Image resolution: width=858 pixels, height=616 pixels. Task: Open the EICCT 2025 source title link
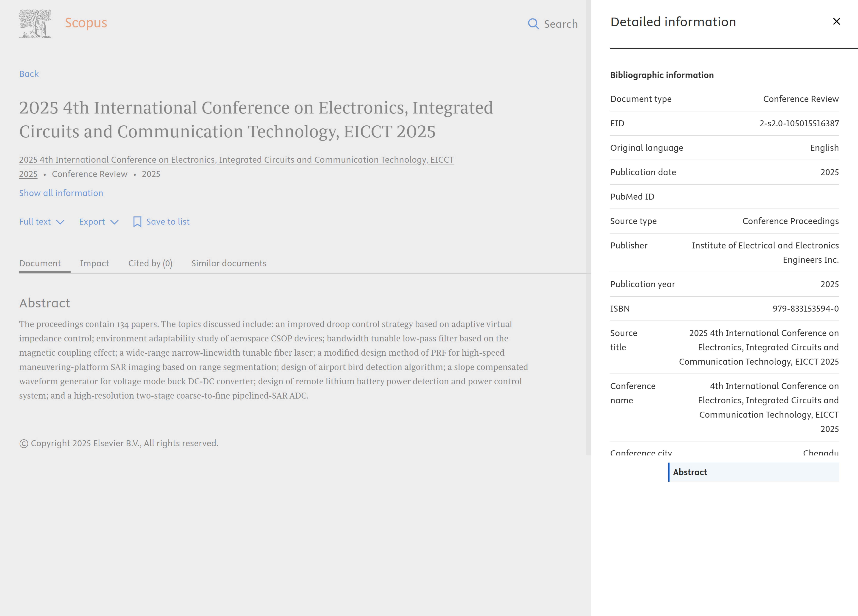[236, 160]
